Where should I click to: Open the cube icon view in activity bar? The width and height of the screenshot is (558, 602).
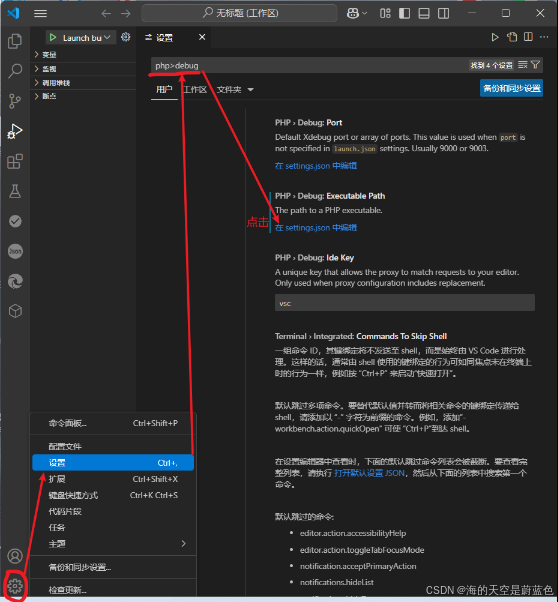click(x=15, y=311)
